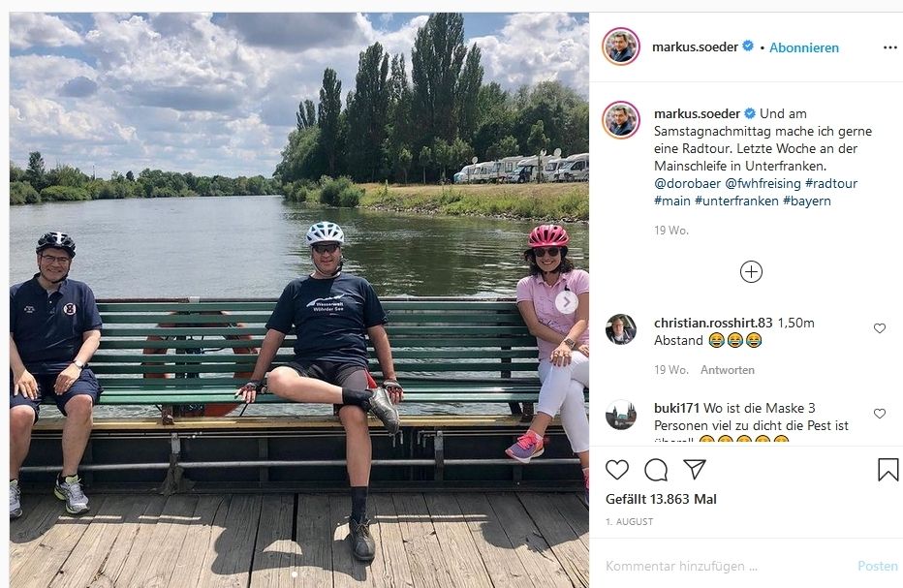Save post with the bookmark icon

[887, 470]
